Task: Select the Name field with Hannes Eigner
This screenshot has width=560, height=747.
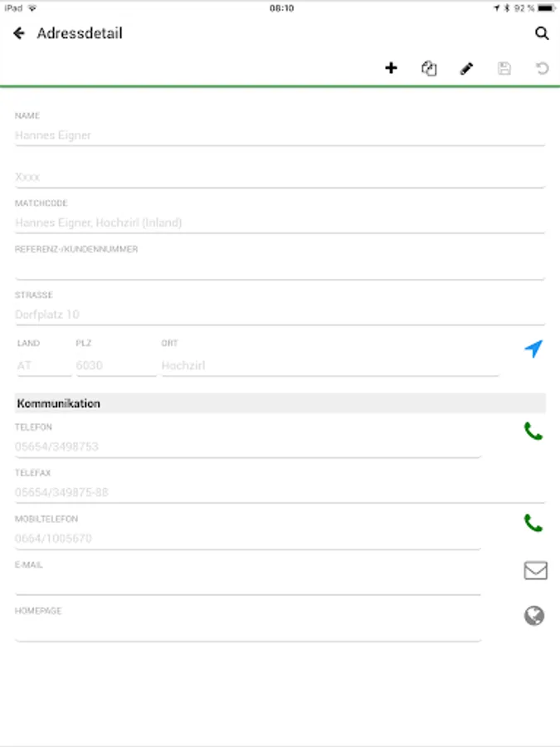Action: tap(280, 135)
